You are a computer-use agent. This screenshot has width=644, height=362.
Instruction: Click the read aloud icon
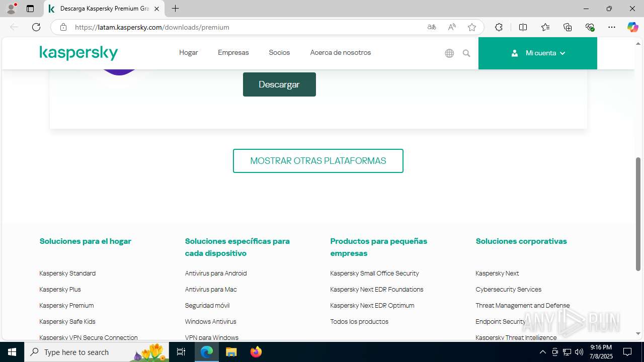coord(452,27)
